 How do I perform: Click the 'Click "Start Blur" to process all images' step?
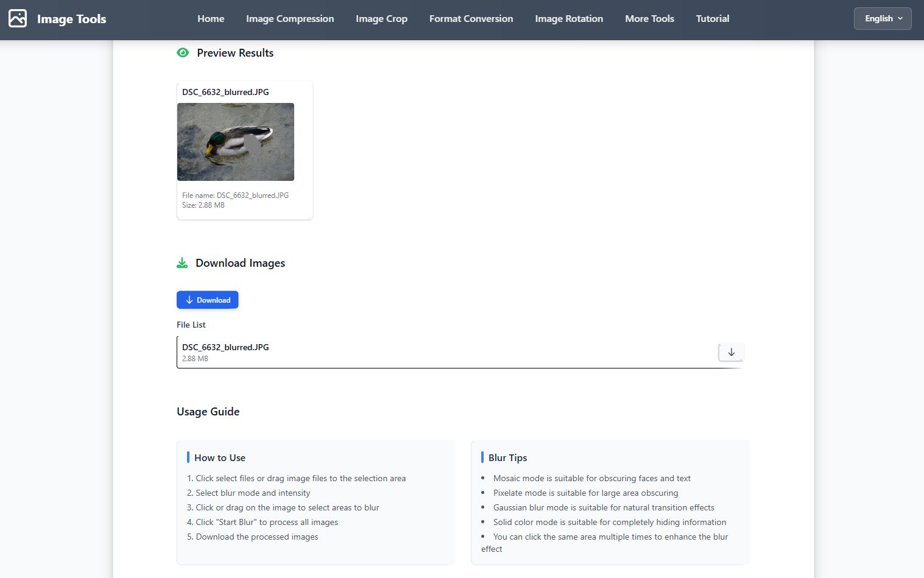click(263, 522)
